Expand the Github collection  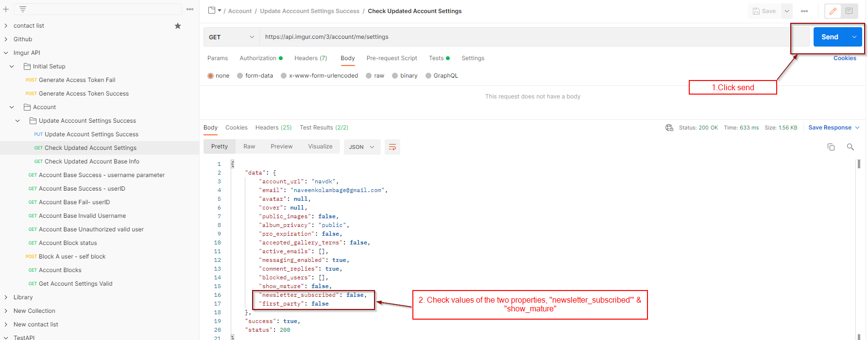click(6, 39)
